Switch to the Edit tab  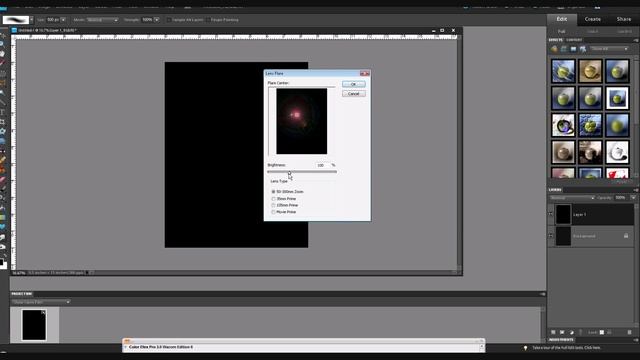[x=562, y=19]
